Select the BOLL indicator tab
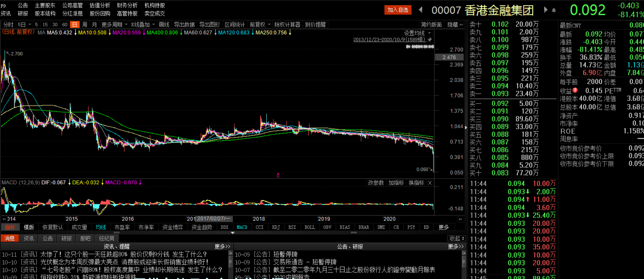 (x=310, y=227)
